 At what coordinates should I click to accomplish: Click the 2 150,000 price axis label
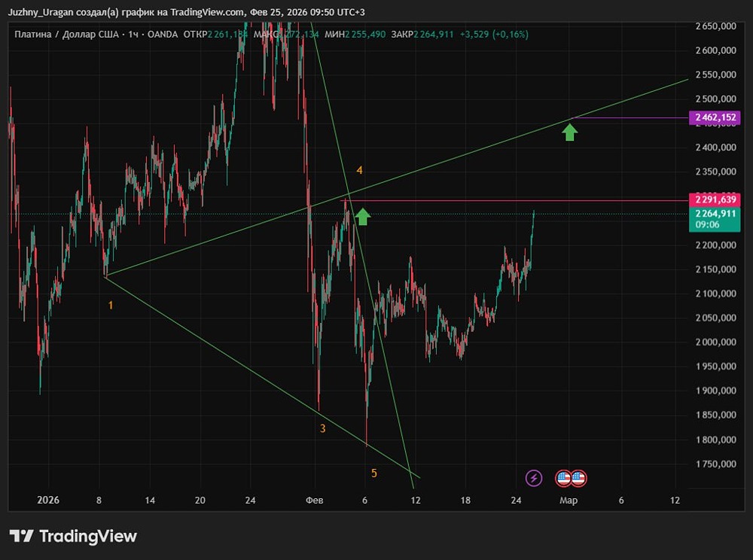pyautogui.click(x=715, y=269)
